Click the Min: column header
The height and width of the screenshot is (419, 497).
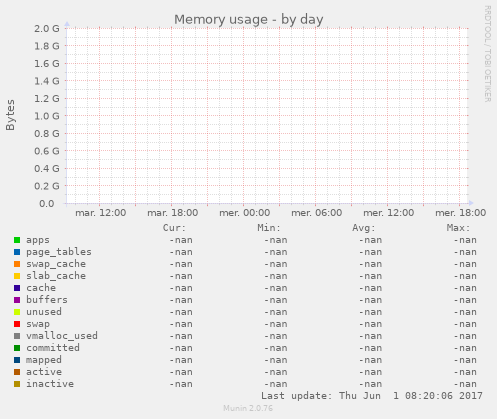(x=269, y=228)
